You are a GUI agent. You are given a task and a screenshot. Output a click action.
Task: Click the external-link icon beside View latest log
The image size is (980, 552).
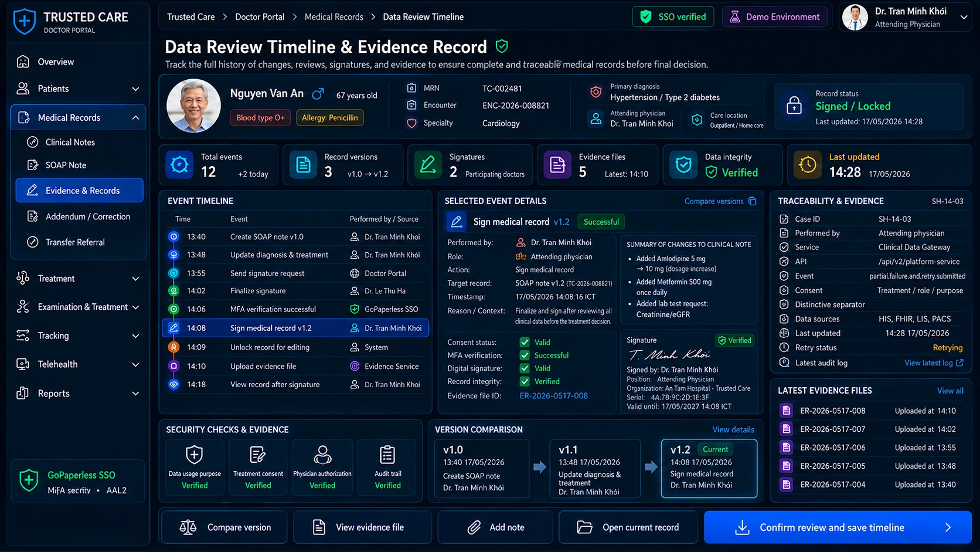959,363
